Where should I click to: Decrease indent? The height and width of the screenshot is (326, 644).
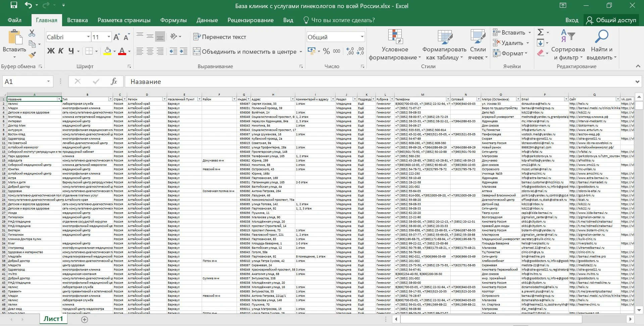173,51
